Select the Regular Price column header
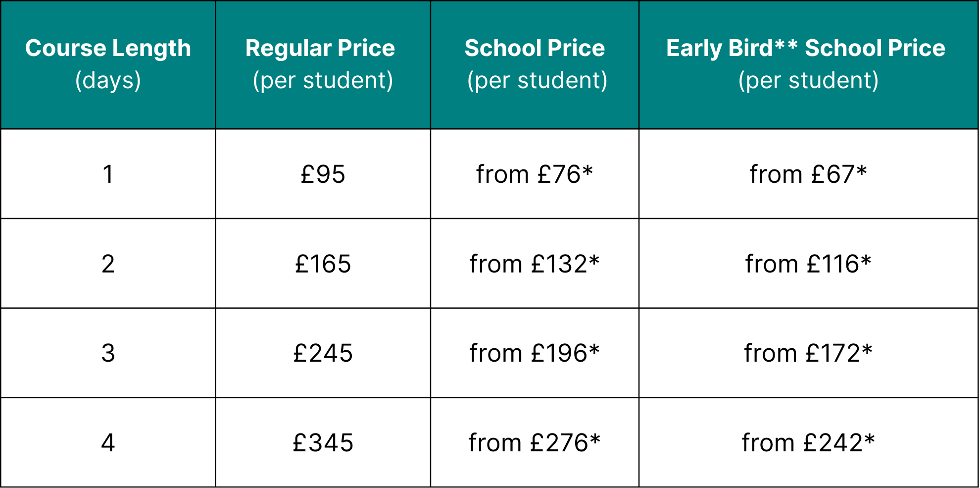 323,64
